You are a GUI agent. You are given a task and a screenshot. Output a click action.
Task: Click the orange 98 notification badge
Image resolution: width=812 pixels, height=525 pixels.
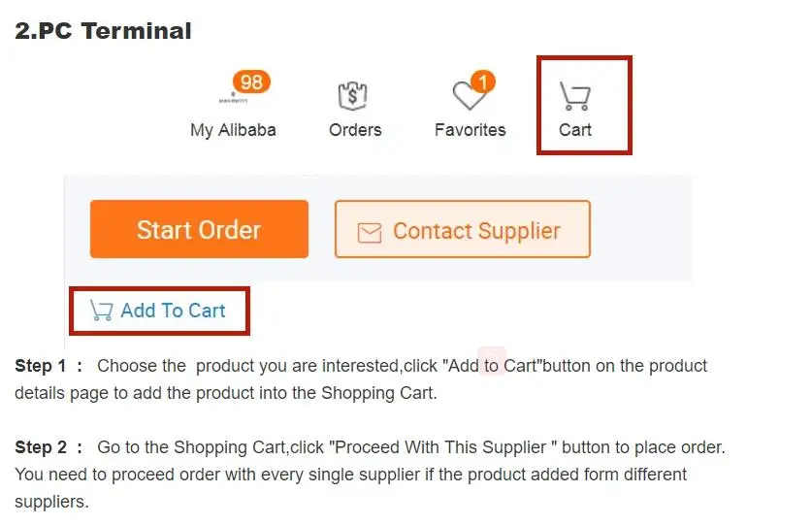[x=251, y=82]
